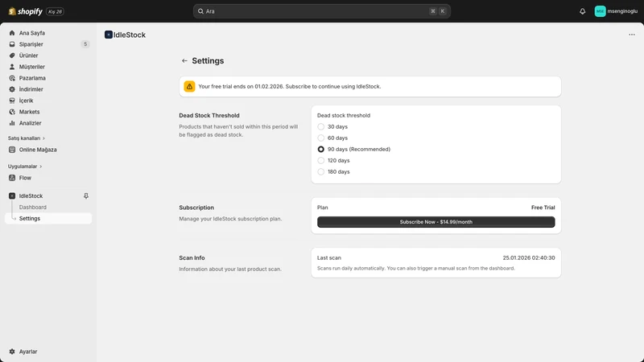
Task: Click the Analizler bar chart icon
Action: [x=12, y=123]
